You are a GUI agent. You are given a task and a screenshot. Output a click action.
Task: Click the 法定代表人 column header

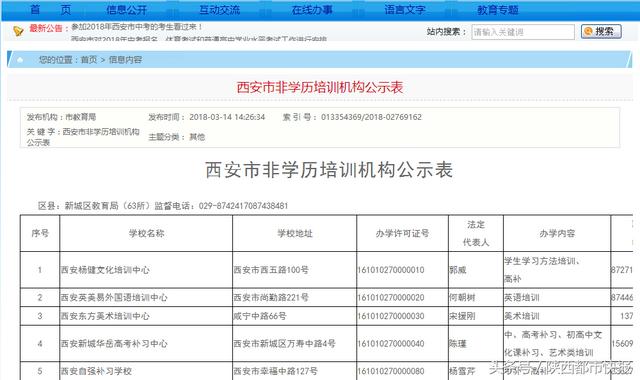point(476,233)
